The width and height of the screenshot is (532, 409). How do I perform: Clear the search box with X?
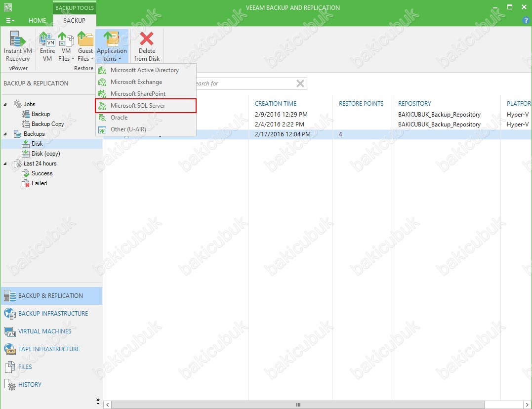[x=300, y=83]
